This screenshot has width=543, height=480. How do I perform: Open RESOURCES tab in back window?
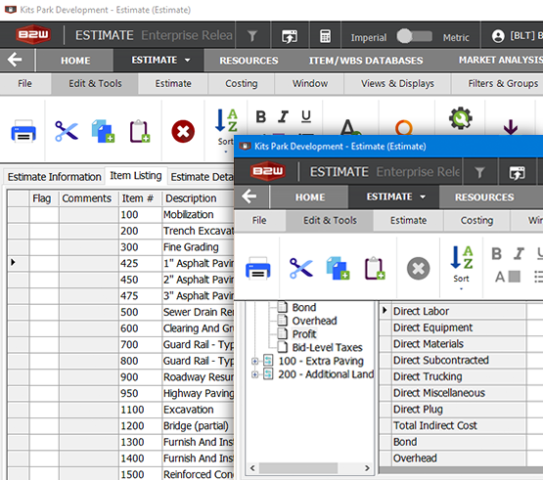pyautogui.click(x=249, y=60)
